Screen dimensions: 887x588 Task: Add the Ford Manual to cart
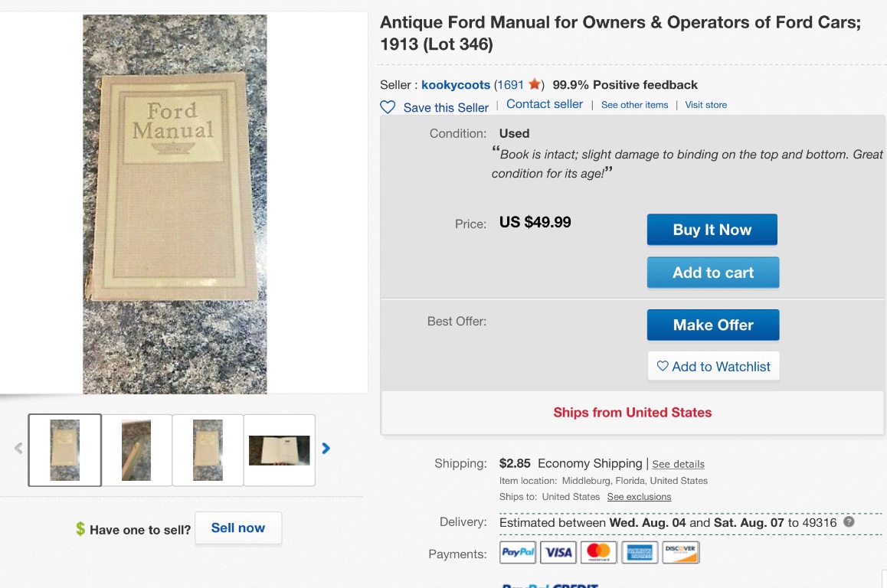pyautogui.click(x=712, y=273)
